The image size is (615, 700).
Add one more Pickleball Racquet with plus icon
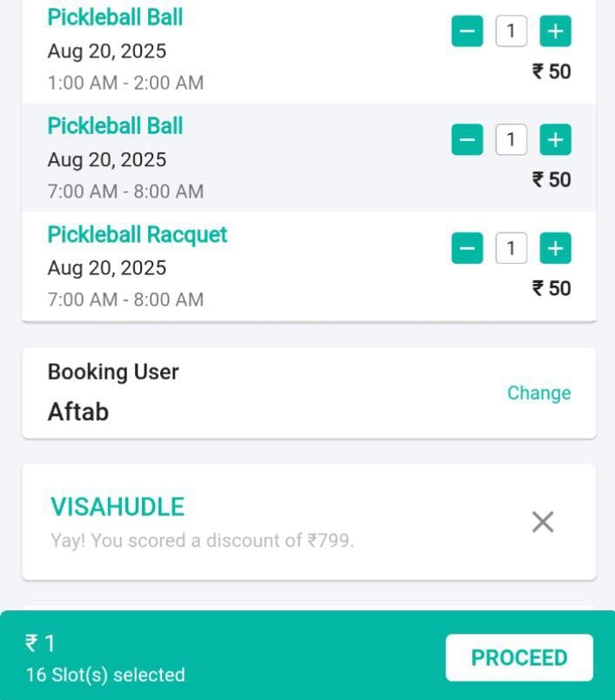coord(555,248)
